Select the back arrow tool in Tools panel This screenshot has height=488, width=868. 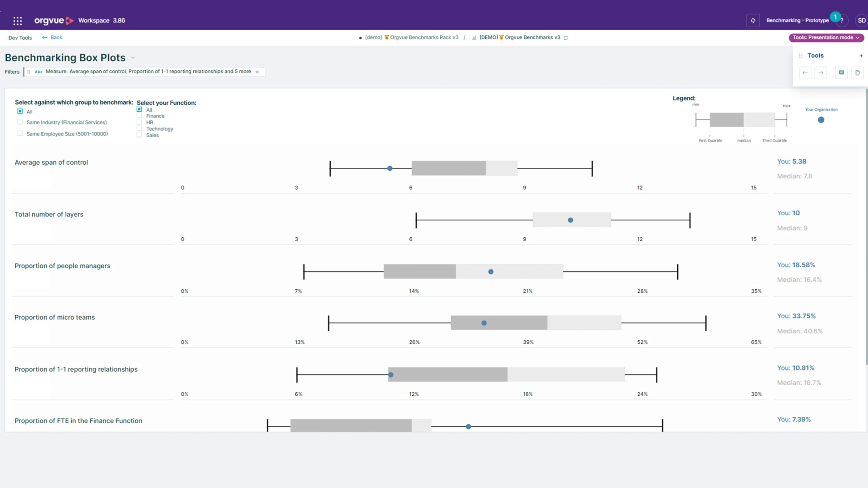(805, 73)
